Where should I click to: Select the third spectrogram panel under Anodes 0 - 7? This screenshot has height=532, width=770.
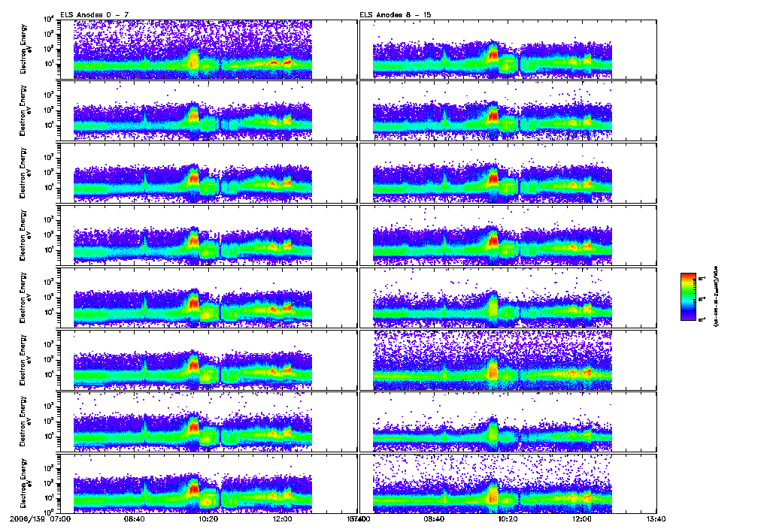pos(208,174)
